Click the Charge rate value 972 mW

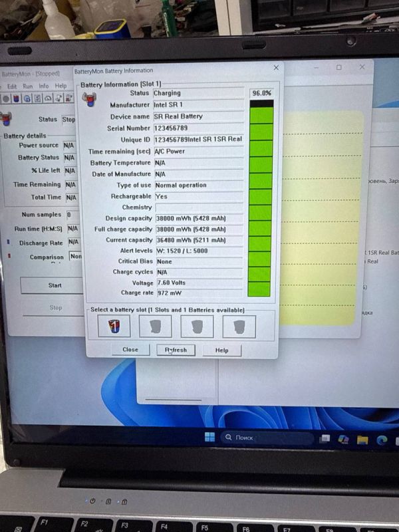200,293
